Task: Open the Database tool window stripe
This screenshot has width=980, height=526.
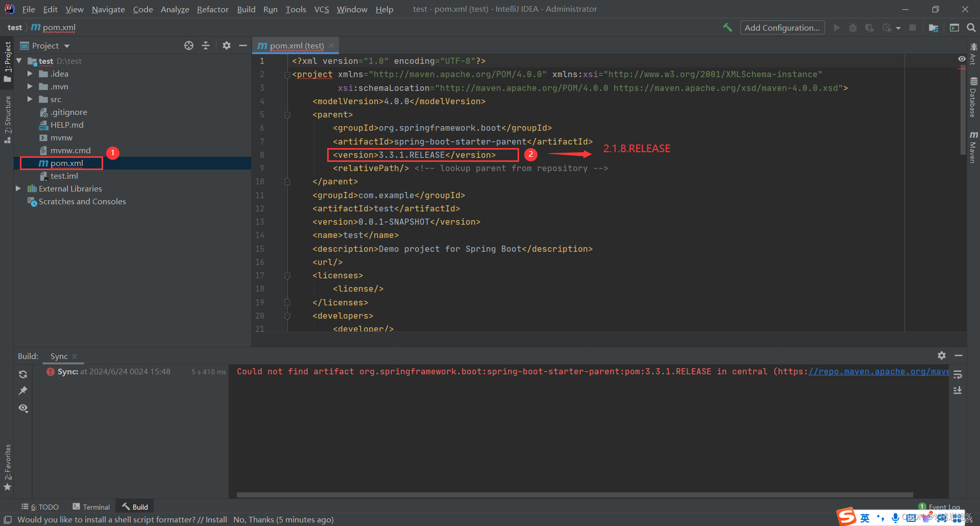Action: click(973, 98)
